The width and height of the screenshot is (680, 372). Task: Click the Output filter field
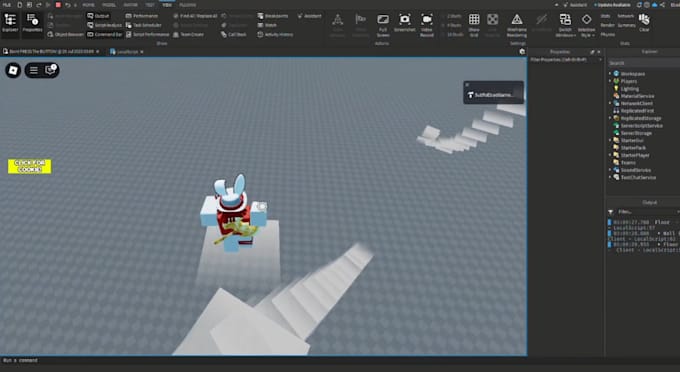click(x=646, y=212)
